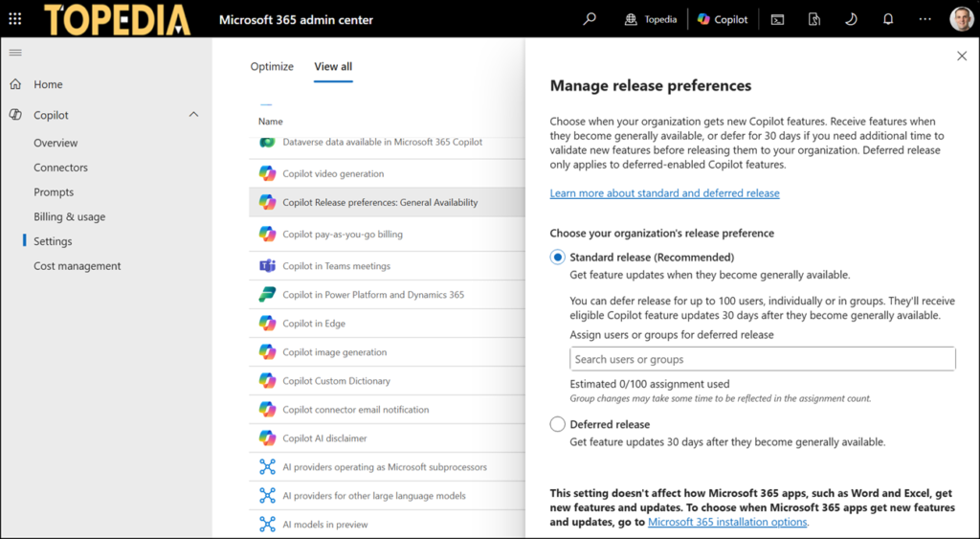Click the Home icon in sidebar

click(15, 84)
